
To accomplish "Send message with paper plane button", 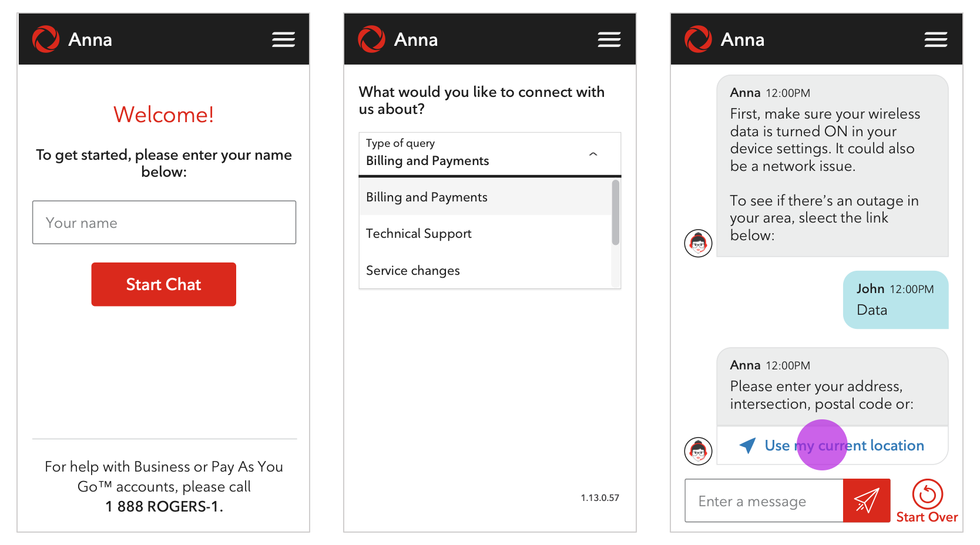I will click(x=866, y=500).
